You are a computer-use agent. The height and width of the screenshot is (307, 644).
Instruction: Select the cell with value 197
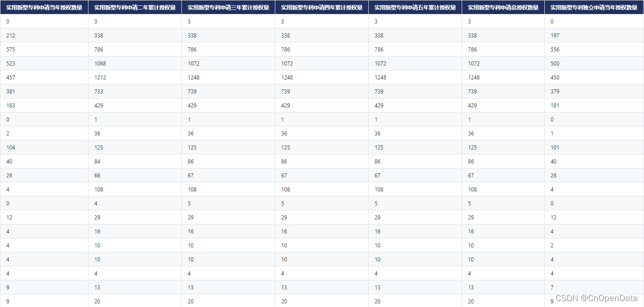click(x=594, y=35)
